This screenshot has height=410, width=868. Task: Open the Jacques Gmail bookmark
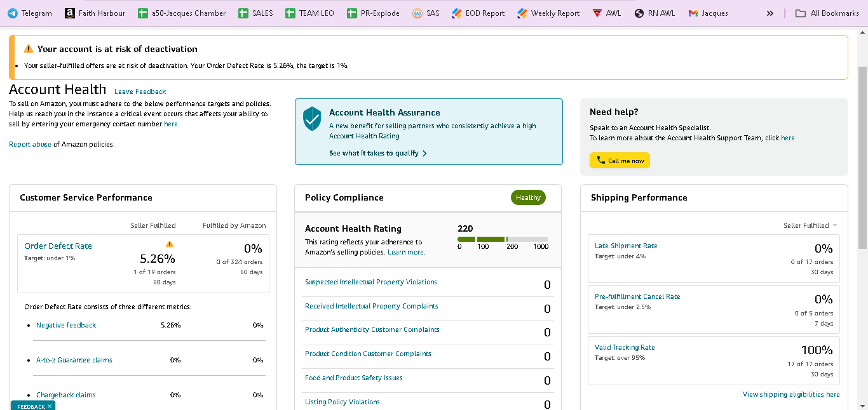708,13
